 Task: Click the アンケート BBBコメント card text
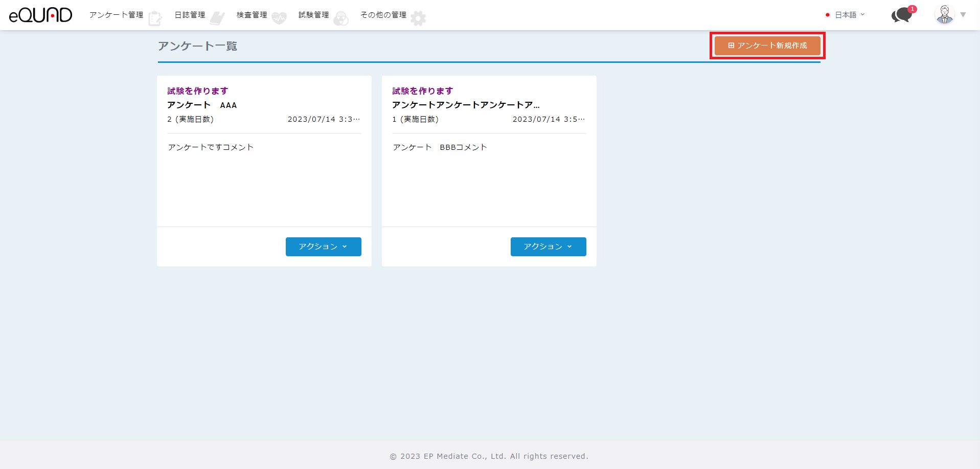(440, 147)
